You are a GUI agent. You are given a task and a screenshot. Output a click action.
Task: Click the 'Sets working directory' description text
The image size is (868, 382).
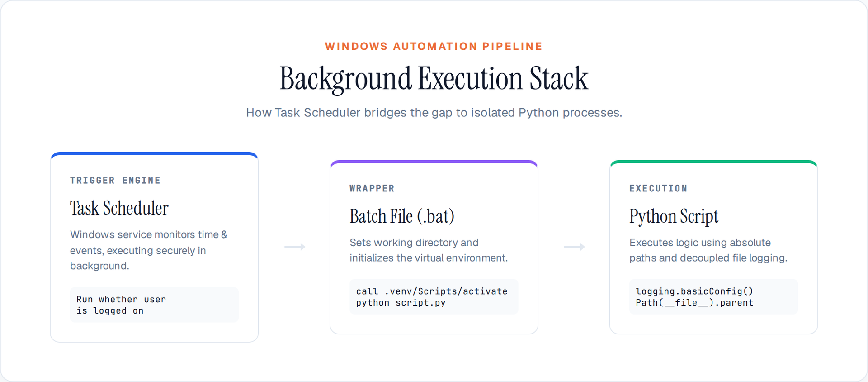[429, 250]
